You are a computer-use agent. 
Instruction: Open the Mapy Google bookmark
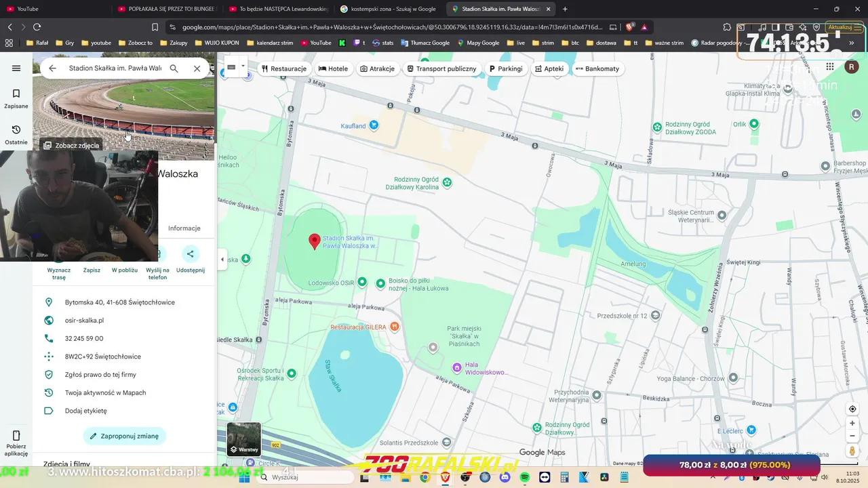point(478,43)
